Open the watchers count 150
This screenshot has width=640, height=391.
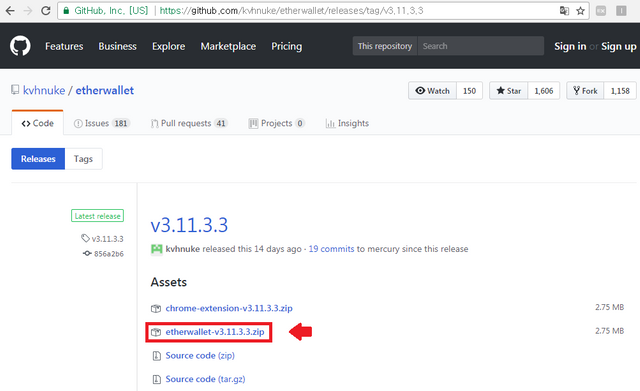[469, 91]
